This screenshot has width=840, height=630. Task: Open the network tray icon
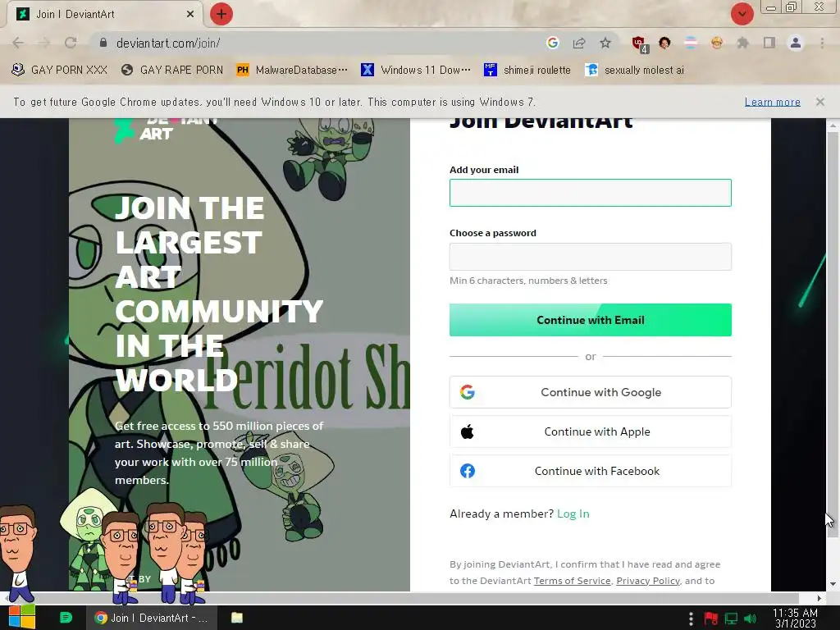click(731, 619)
